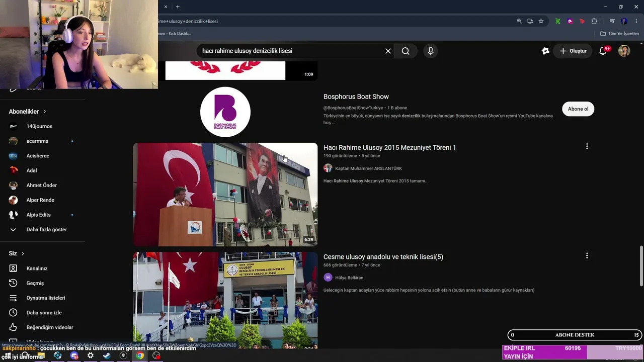Viewport: 644px width, 362px height.
Task: Open the Hacı Rahime Ulusoy 2015 Mezuniyet Töreni 1 title
Action: pyautogui.click(x=389, y=147)
